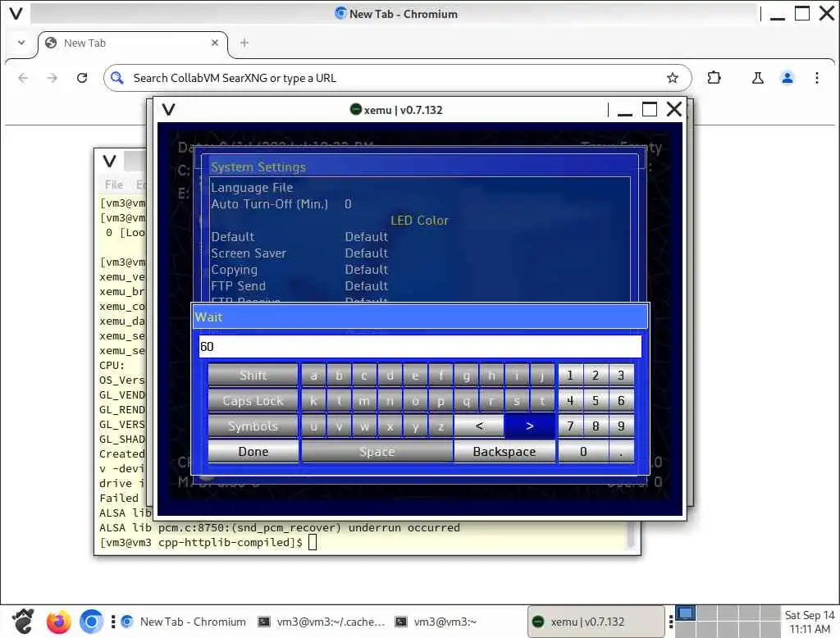
Task: Open the system start menu icon
Action: point(23,622)
